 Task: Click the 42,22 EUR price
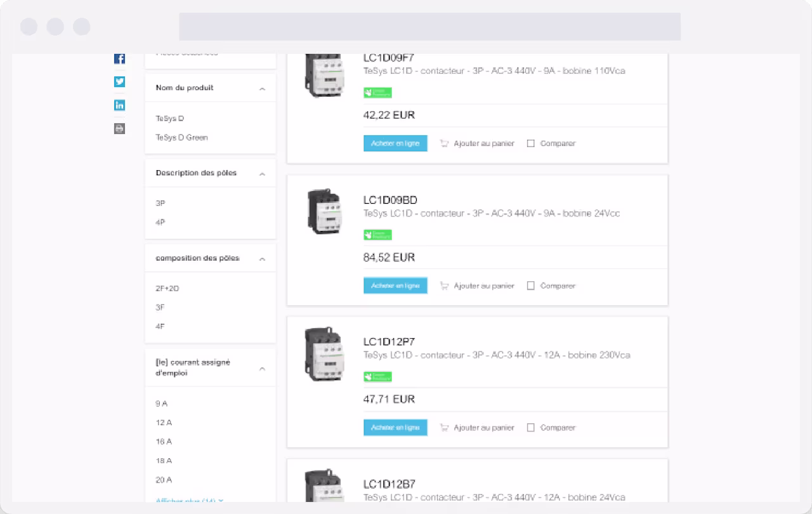click(389, 115)
